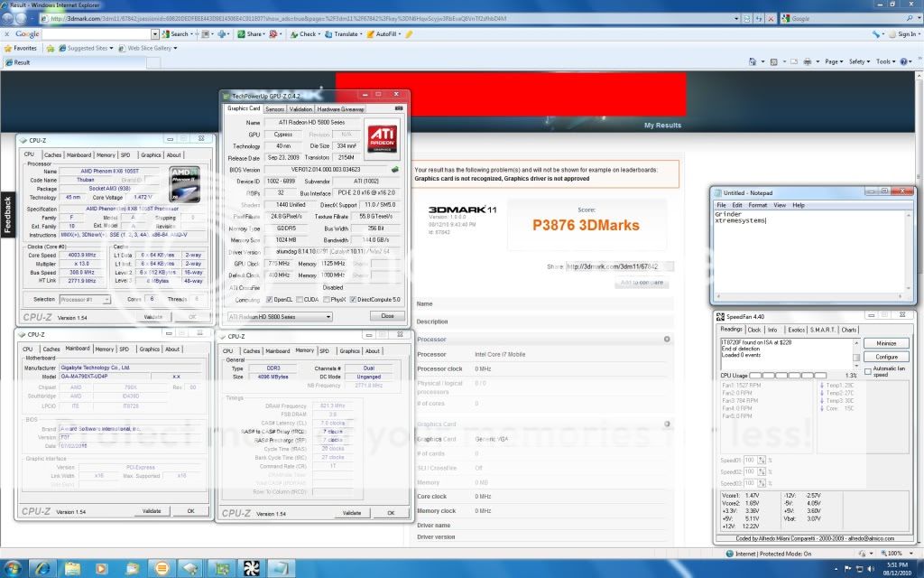
Task: Open the Processor #1 selection dropdown
Action: click(86, 299)
